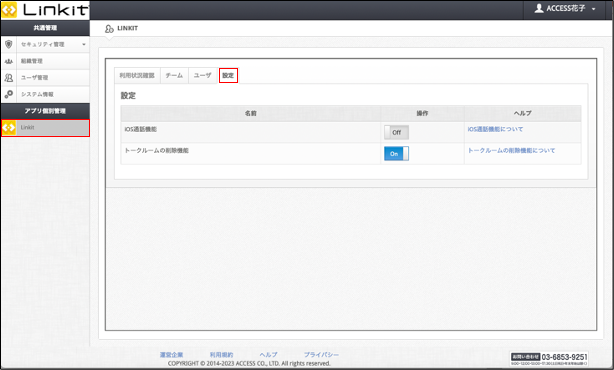This screenshot has height=370, width=614.
Task: Click the system information gear icon
Action: coord(9,94)
